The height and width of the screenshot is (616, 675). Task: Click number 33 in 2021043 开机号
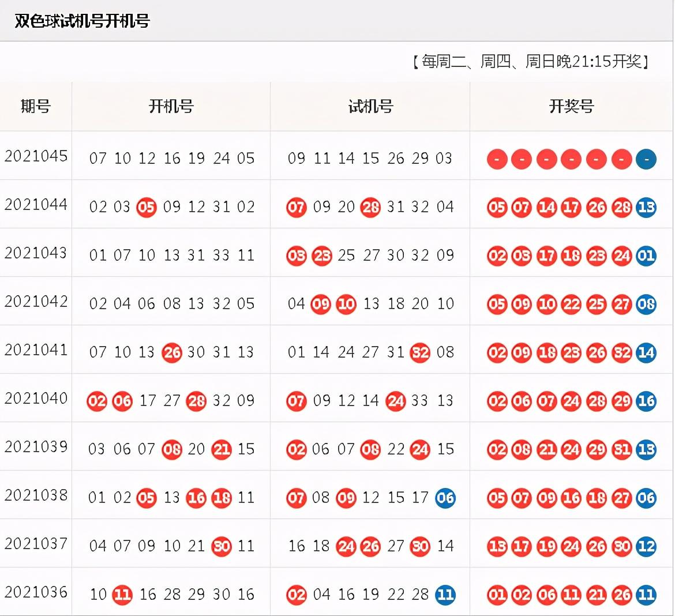point(222,256)
